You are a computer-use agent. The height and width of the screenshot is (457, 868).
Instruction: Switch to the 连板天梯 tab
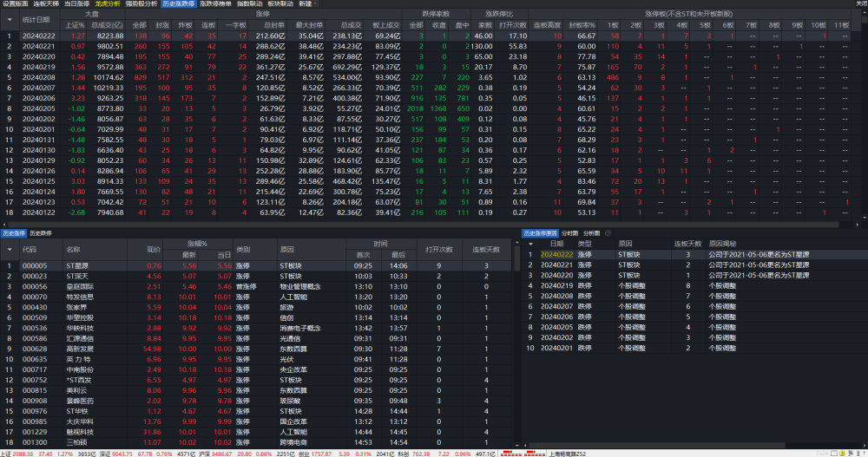(x=46, y=3)
